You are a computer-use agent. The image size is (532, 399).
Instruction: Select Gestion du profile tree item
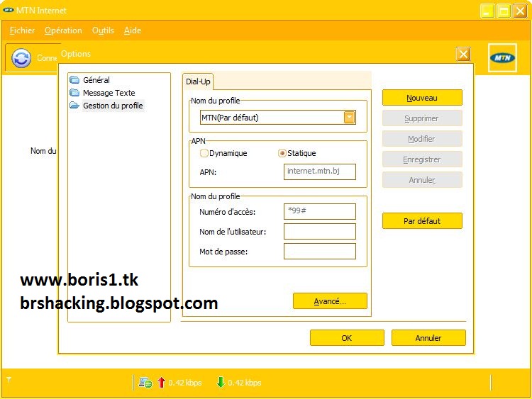[x=113, y=106]
